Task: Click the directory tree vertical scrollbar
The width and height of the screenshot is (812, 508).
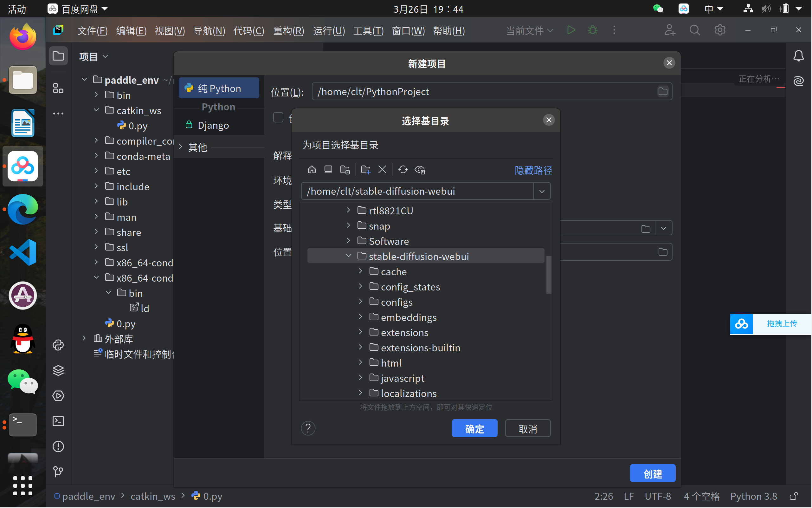Action: [x=548, y=275]
